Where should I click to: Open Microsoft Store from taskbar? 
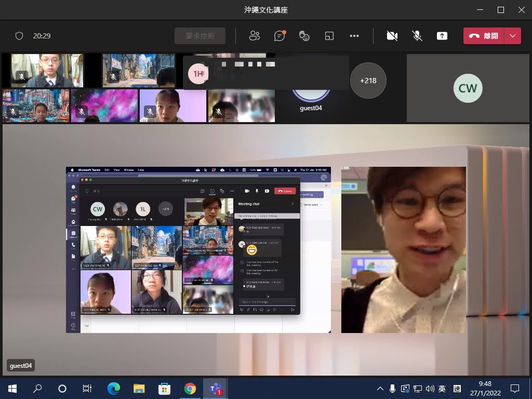point(164,388)
